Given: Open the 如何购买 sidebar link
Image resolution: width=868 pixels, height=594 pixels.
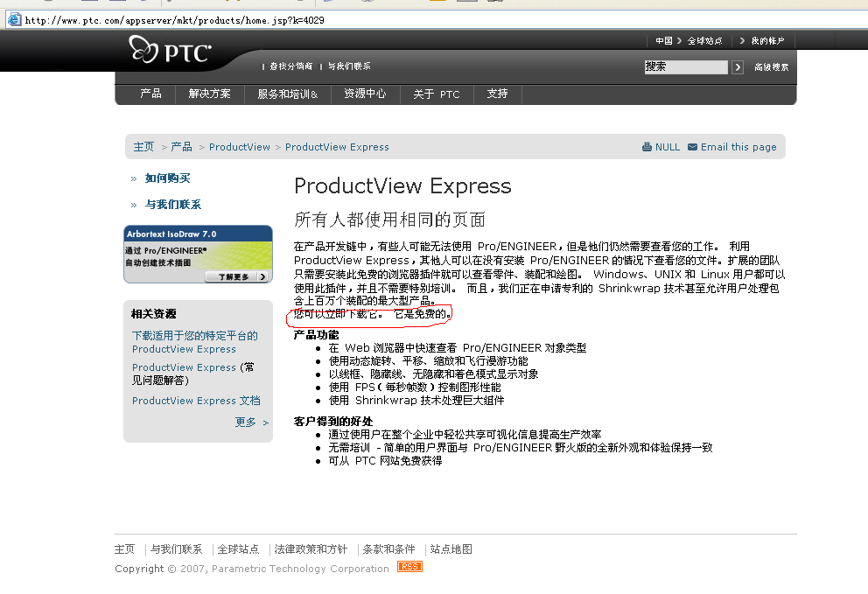Looking at the screenshot, I should [x=167, y=178].
